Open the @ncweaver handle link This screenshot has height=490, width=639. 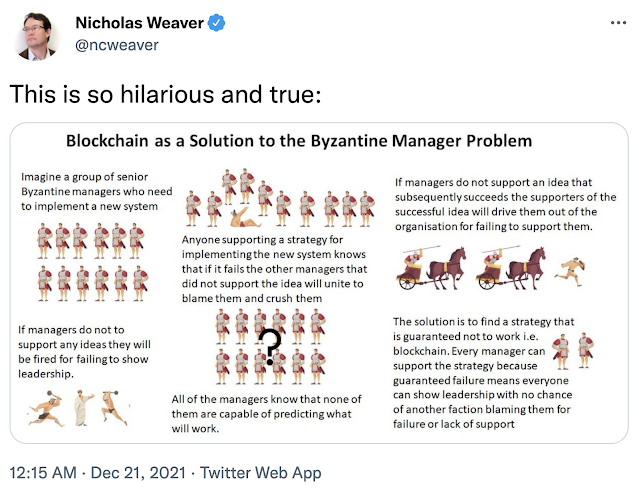(x=105, y=43)
